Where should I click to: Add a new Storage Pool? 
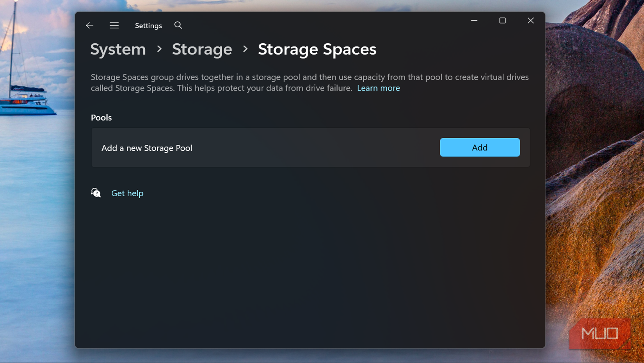coord(480,147)
